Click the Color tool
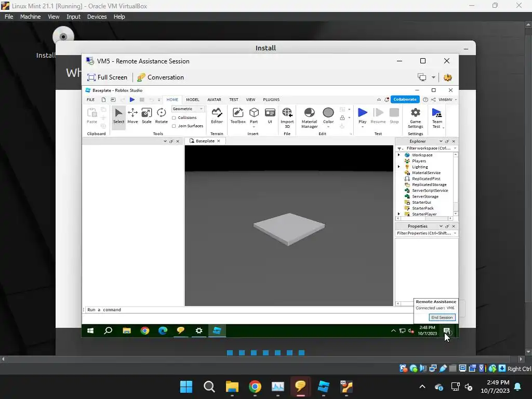 tap(328, 116)
